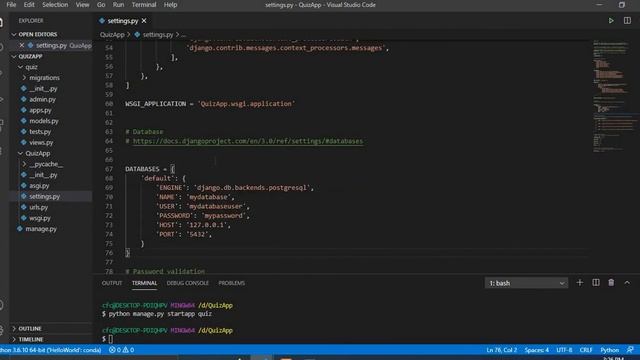Open models.py file
This screenshot has width=640, height=360.
tap(44, 121)
